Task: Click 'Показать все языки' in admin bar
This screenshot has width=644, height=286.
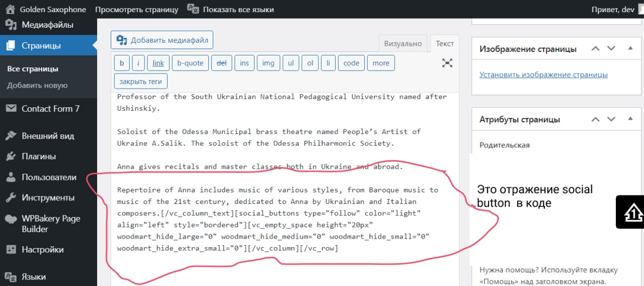Action: [238, 9]
